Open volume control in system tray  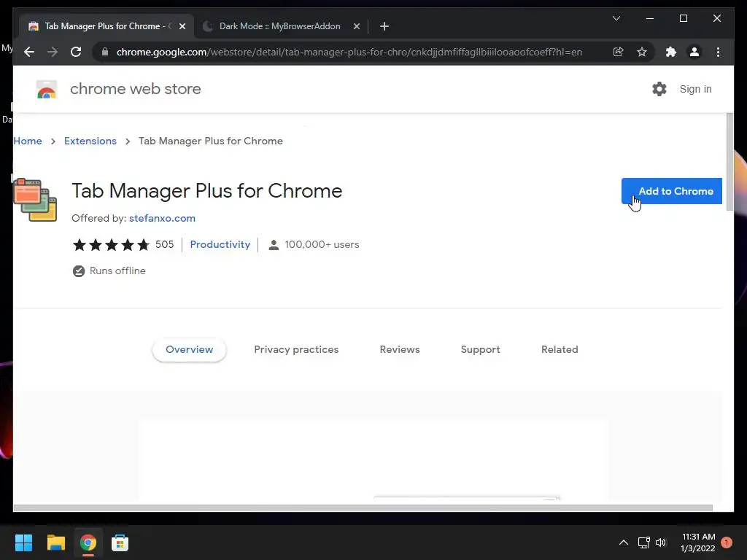coord(661,542)
